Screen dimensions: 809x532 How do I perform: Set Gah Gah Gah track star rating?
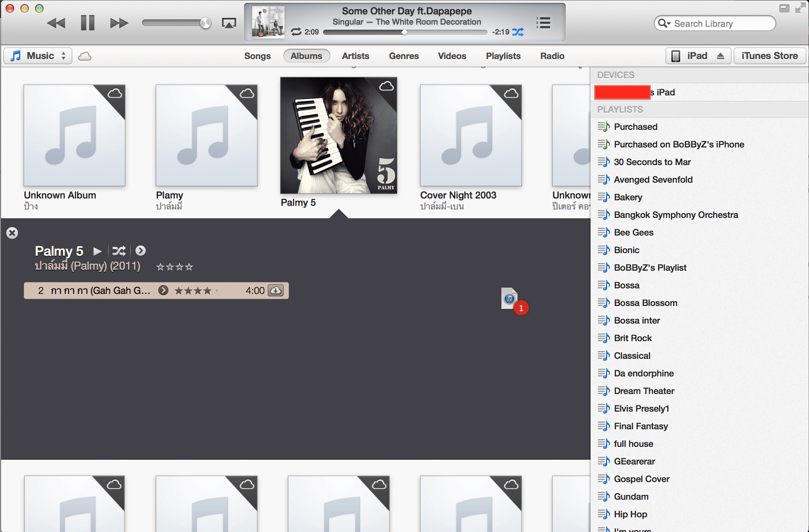coord(193,291)
